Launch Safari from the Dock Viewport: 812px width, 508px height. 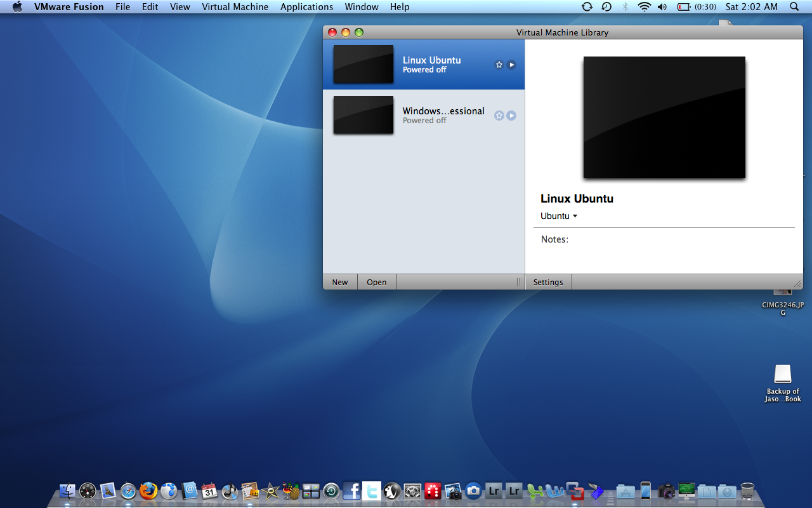coord(128,491)
